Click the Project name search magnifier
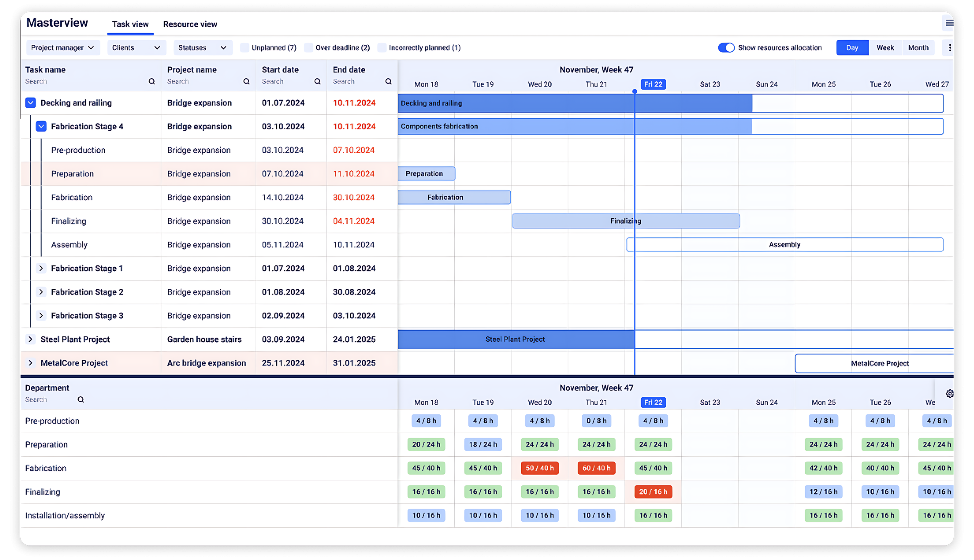The height and width of the screenshot is (560, 974). (246, 81)
